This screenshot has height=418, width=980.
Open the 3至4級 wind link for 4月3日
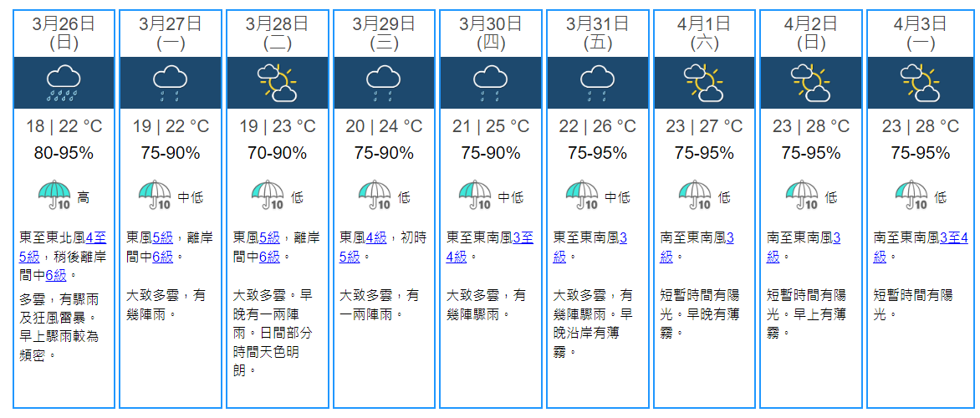click(952, 238)
